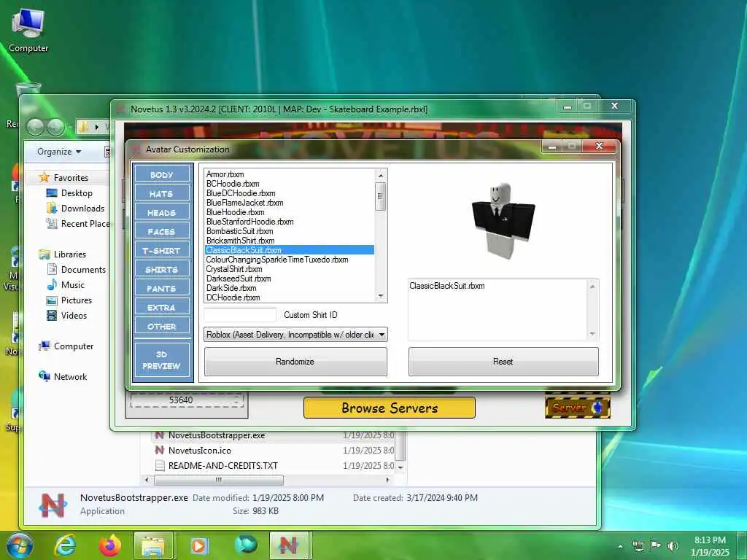Go to the T-SHIRT tab
Viewport: 747px width, 560px height.
[162, 251]
